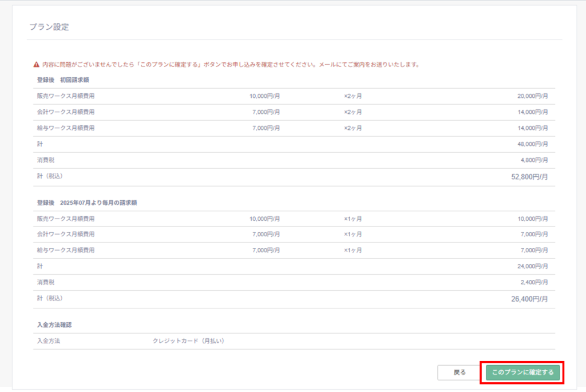Select 会計ワークス月額費用 in the 初回請求額 table
The width and height of the screenshot is (586, 392).
pyautogui.click(x=66, y=112)
